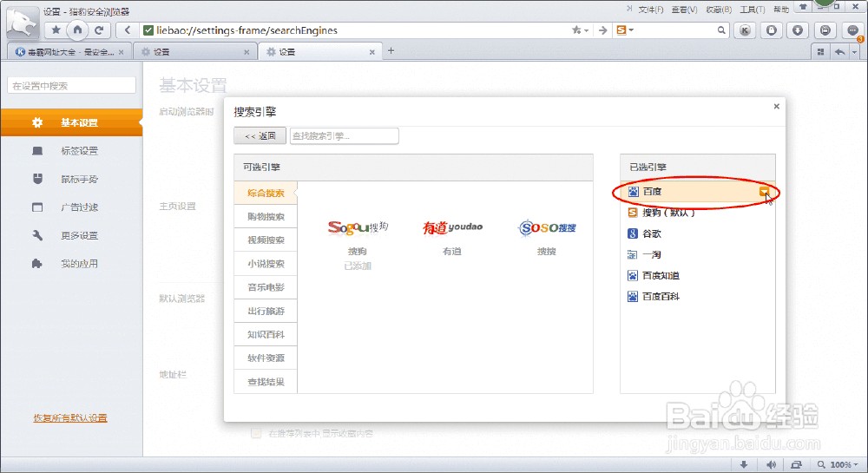
Task: Select the 出行旅游 category
Action: click(x=266, y=311)
